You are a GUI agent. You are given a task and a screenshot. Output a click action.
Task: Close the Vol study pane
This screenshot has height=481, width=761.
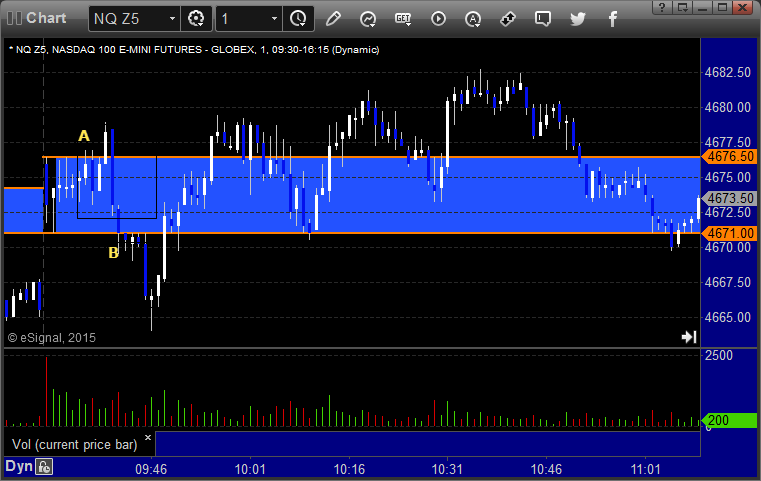click(148, 437)
